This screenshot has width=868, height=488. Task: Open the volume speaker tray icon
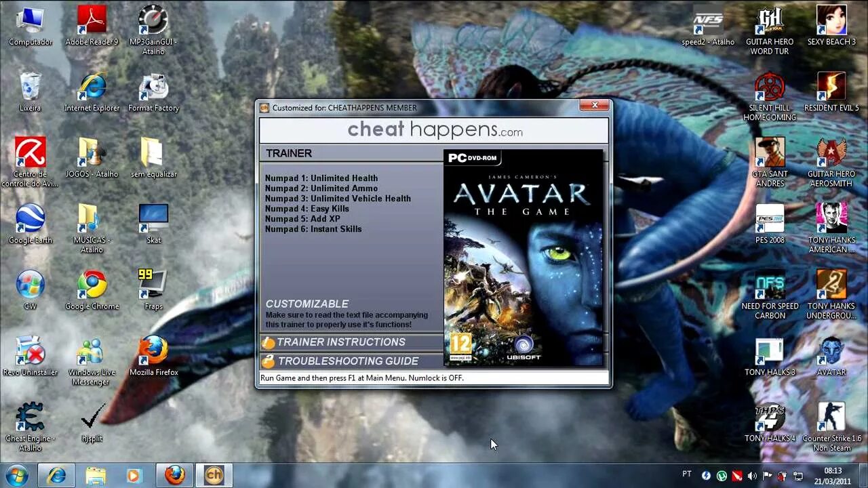click(x=752, y=476)
